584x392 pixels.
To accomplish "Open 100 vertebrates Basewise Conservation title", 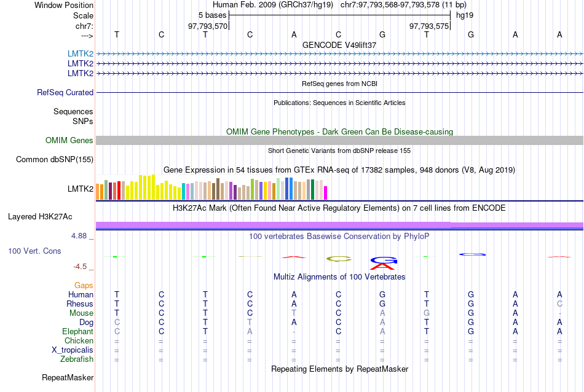I will pyautogui.click(x=339, y=237).
